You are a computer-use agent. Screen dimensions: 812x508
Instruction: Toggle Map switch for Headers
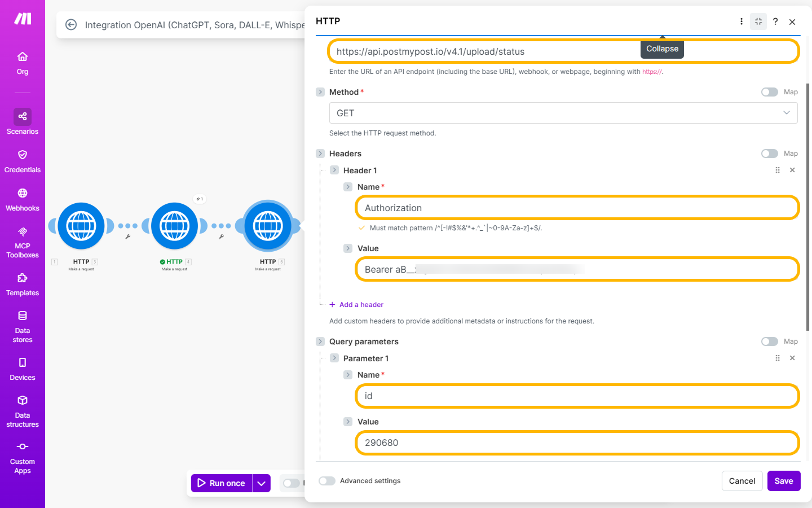tap(769, 154)
